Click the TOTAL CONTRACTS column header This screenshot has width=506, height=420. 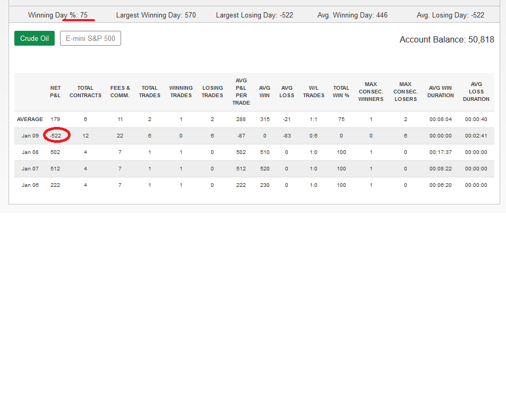point(85,92)
